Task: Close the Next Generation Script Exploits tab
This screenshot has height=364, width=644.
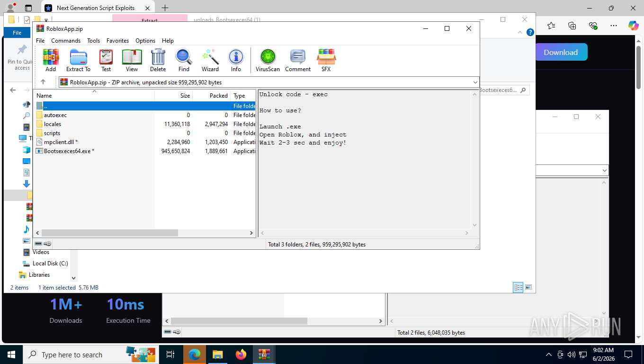Action: point(148,8)
